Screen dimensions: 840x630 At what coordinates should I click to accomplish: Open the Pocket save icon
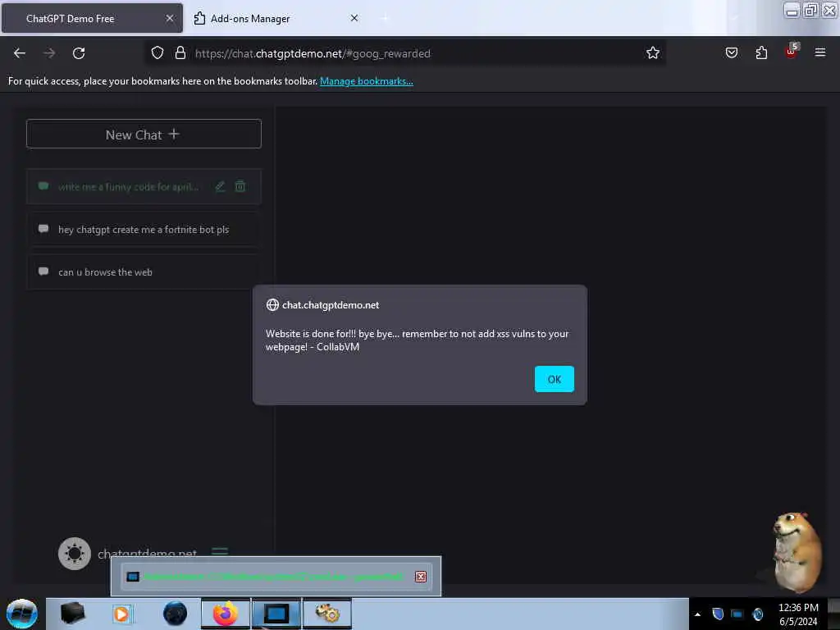click(731, 53)
